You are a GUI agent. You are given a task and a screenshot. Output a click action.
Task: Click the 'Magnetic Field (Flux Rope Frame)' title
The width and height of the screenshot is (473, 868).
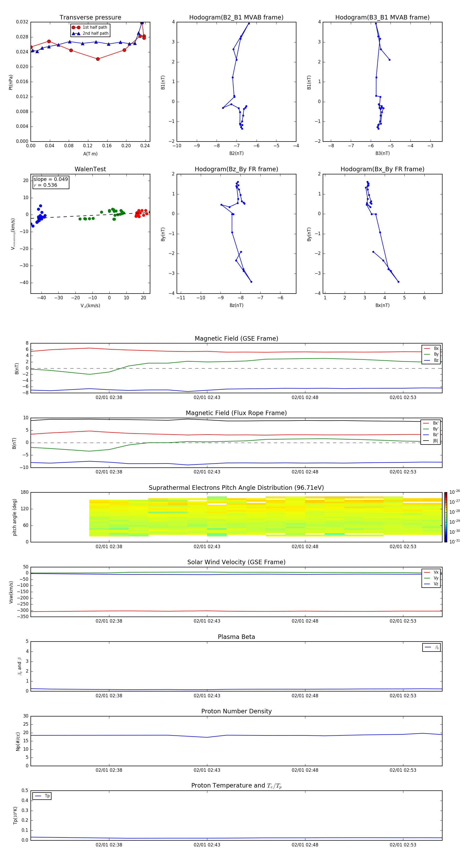tap(236, 413)
